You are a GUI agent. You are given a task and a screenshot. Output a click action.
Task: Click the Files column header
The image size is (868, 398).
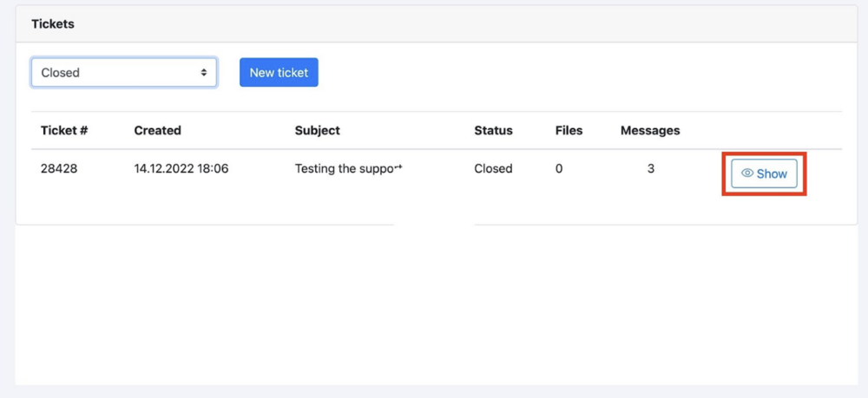coord(569,130)
